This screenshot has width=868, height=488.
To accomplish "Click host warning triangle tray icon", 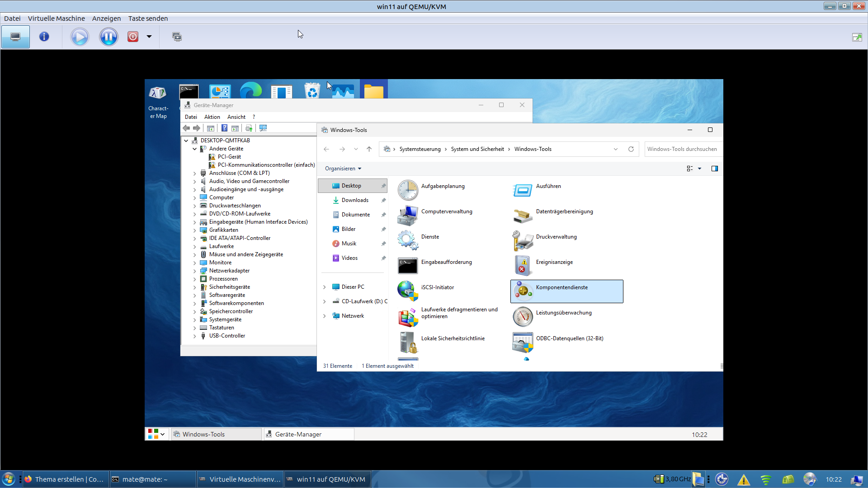I will [x=744, y=479].
